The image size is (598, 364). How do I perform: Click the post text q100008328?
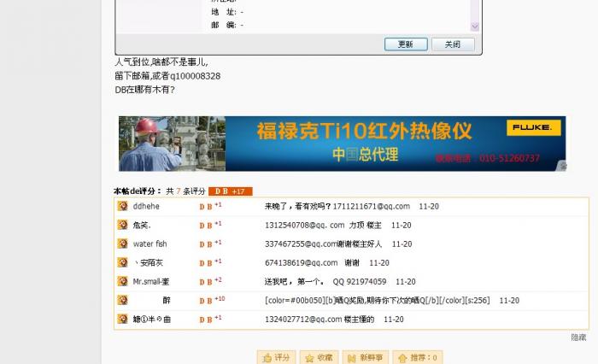pos(195,76)
